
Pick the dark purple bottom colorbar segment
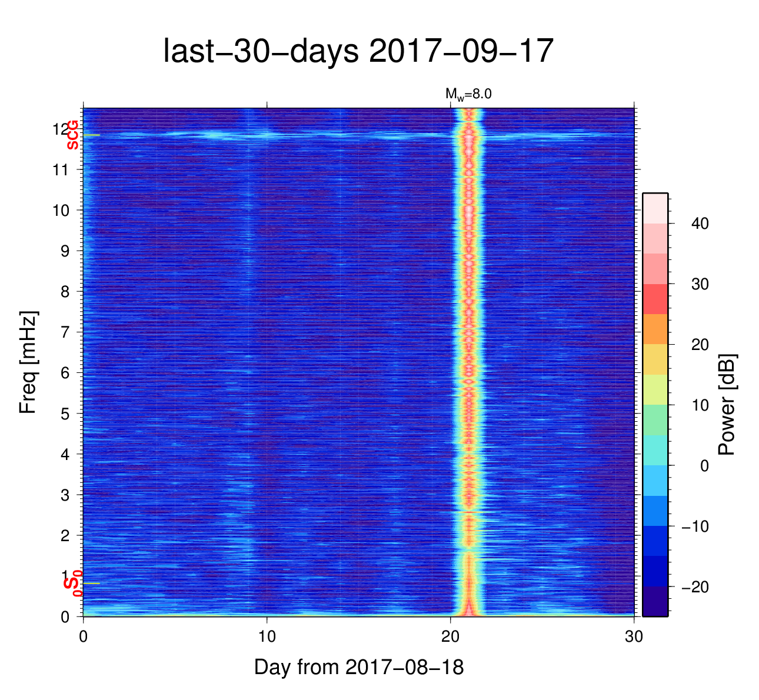pos(655,601)
